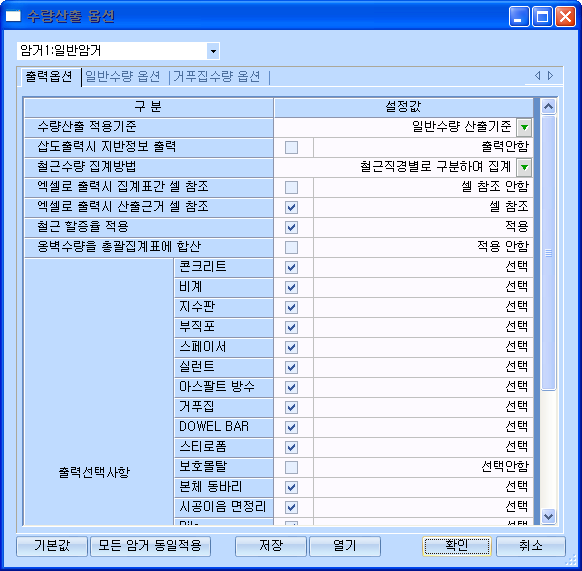This screenshot has width=582, height=571.
Task: Toggle the 콘크리트 output checkbox
Action: click(x=291, y=267)
